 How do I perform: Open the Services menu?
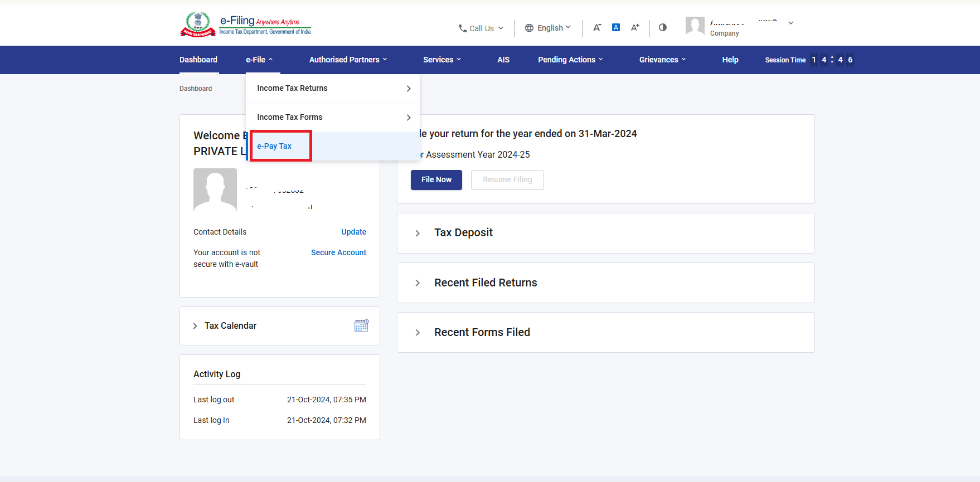442,60
